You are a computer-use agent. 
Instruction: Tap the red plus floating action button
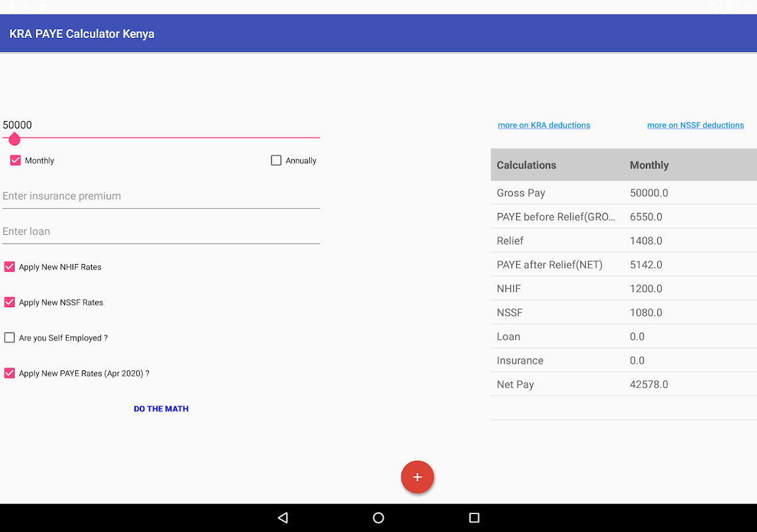click(x=417, y=477)
